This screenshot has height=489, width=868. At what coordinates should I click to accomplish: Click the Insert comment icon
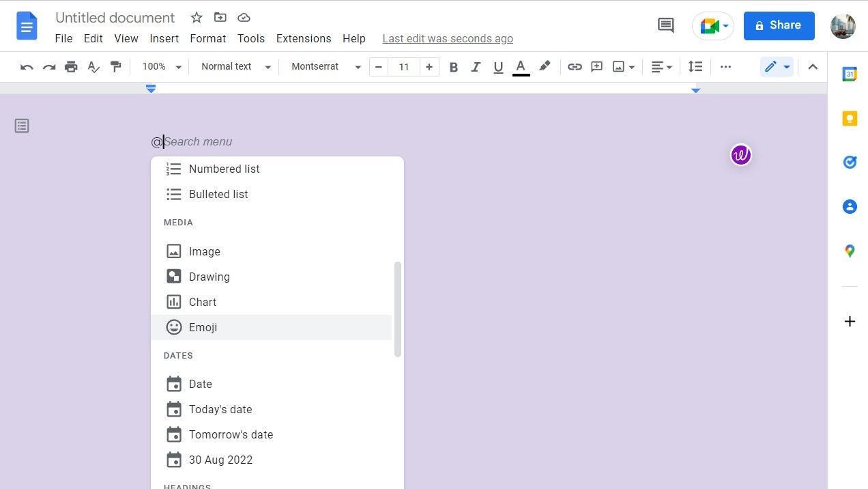[596, 66]
